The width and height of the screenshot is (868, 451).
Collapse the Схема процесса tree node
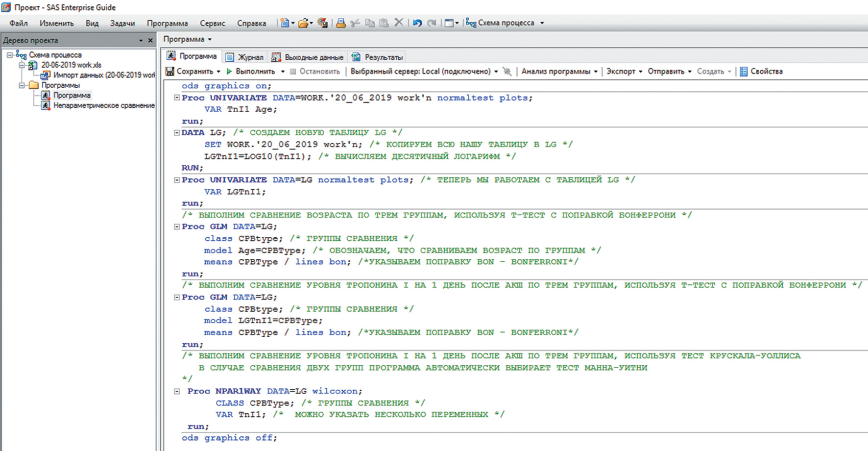[9, 55]
